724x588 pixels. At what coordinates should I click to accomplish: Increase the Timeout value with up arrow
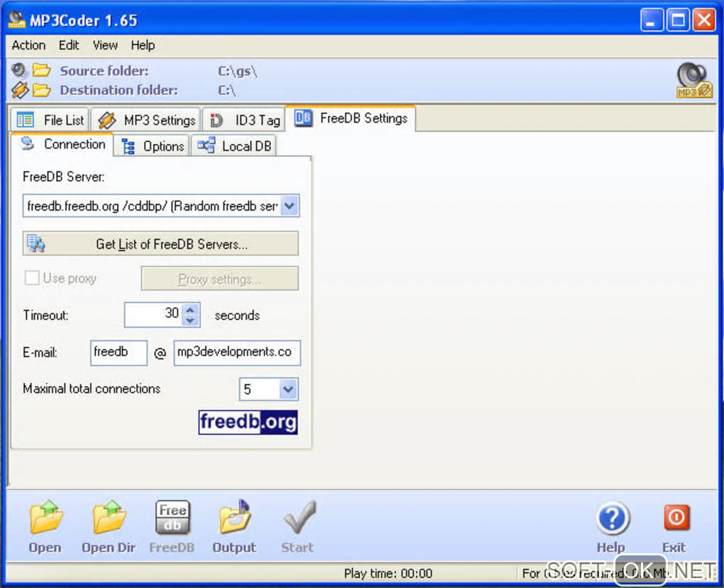(x=190, y=310)
